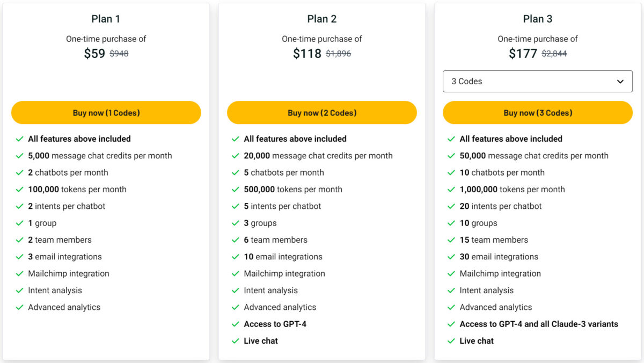
Task: Click the $59 price in Plan 1
Action: 94,54
